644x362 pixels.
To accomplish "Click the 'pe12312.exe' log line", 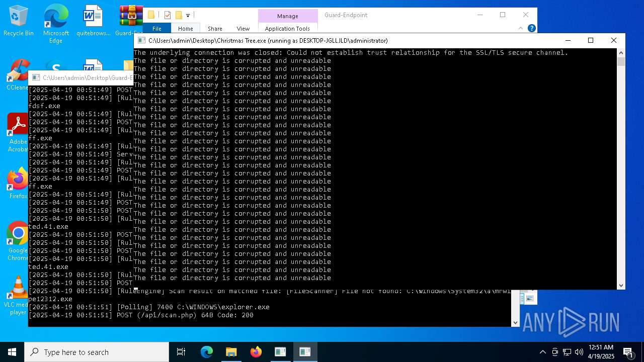I will (50, 299).
